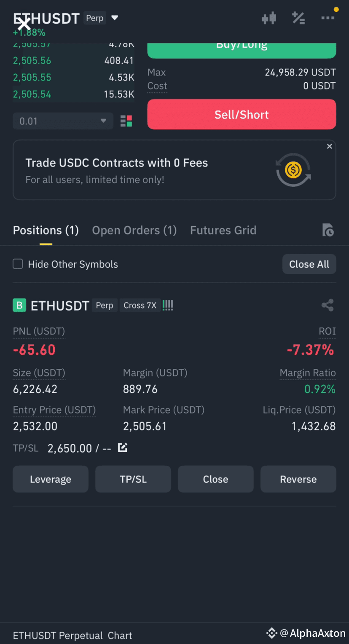Tap the Reverse position button
The width and height of the screenshot is (349, 644).
[x=298, y=479]
